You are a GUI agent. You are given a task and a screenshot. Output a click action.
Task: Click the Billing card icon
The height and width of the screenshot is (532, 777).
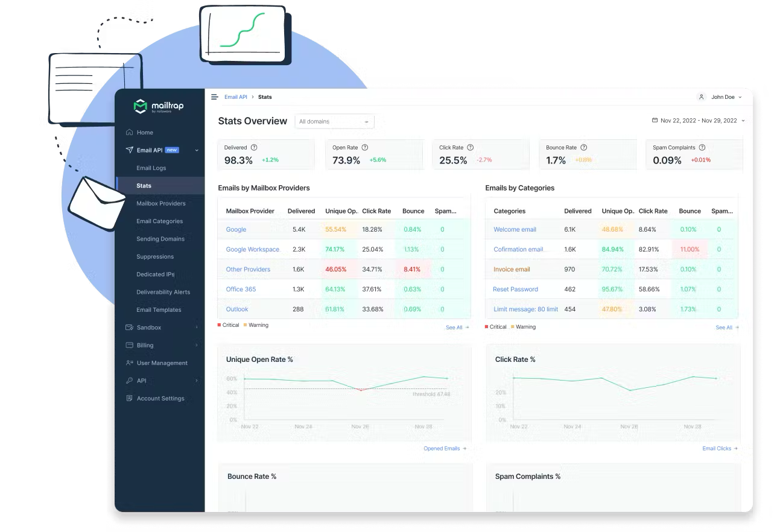click(x=129, y=345)
